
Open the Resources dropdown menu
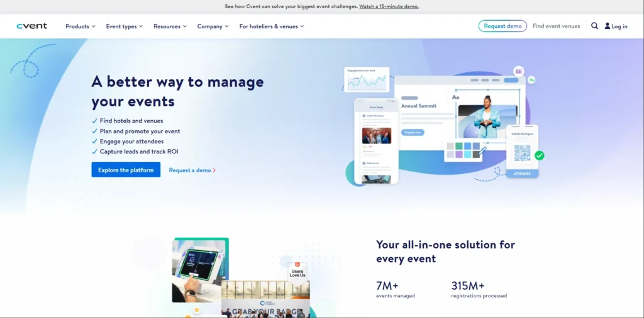click(170, 26)
